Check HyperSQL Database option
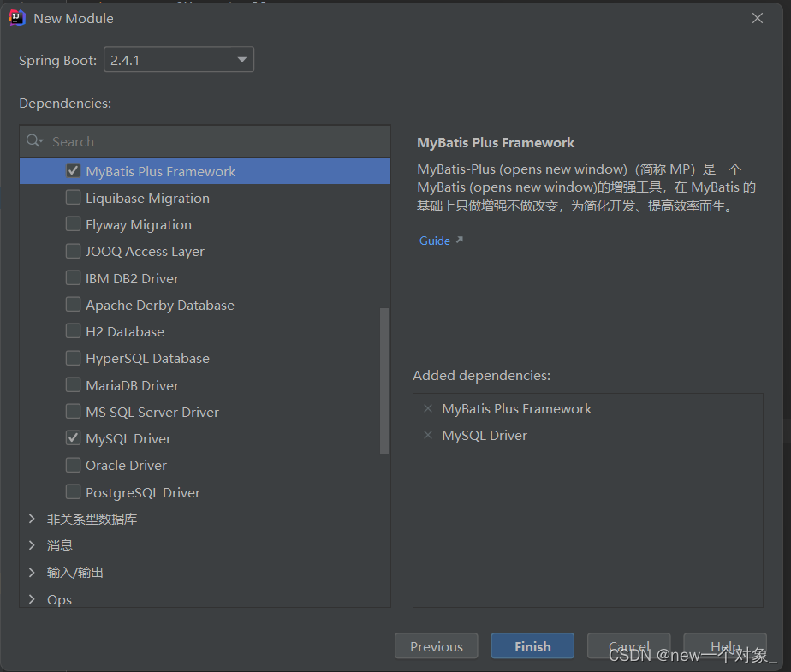Screen dimensions: 791x672 (73, 358)
